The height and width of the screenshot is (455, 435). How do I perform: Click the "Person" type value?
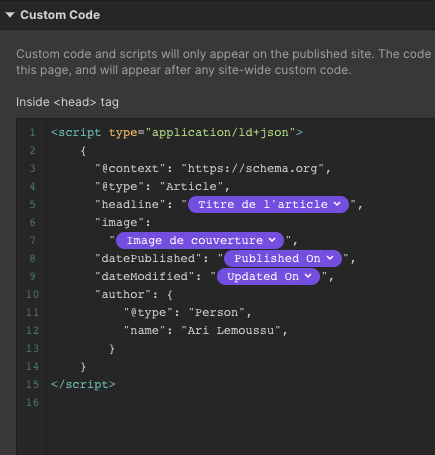tap(217, 313)
